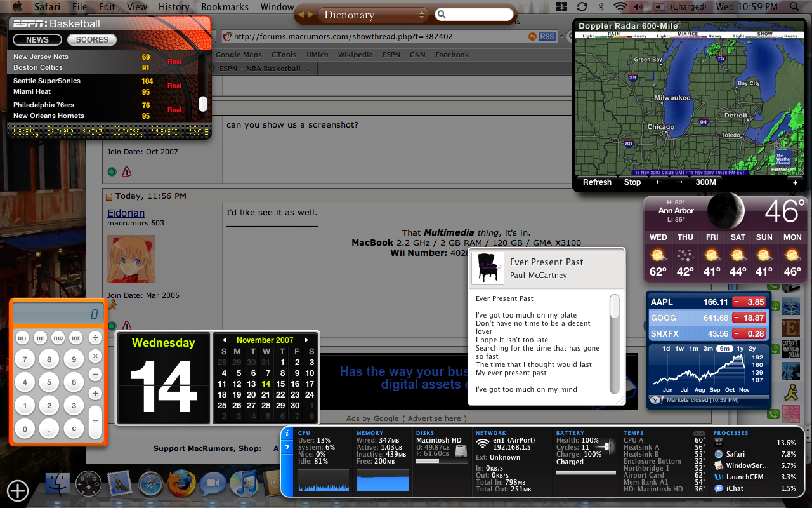Pan radar map left with arrow button
The image size is (812, 508).
click(x=659, y=182)
